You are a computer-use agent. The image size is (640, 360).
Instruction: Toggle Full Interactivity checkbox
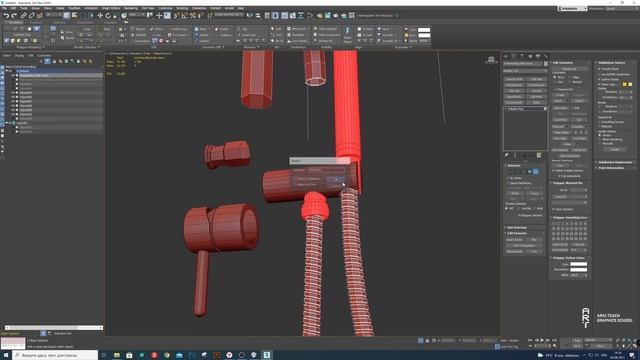(x=560, y=176)
